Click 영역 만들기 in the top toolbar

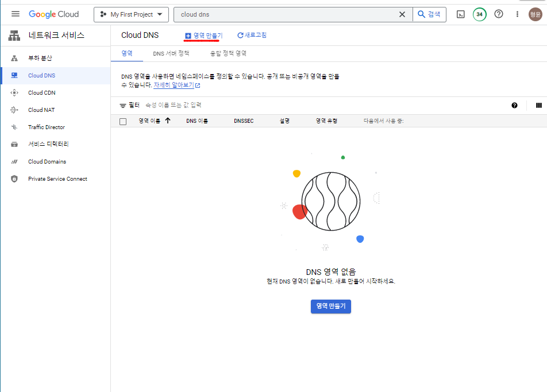click(x=204, y=36)
